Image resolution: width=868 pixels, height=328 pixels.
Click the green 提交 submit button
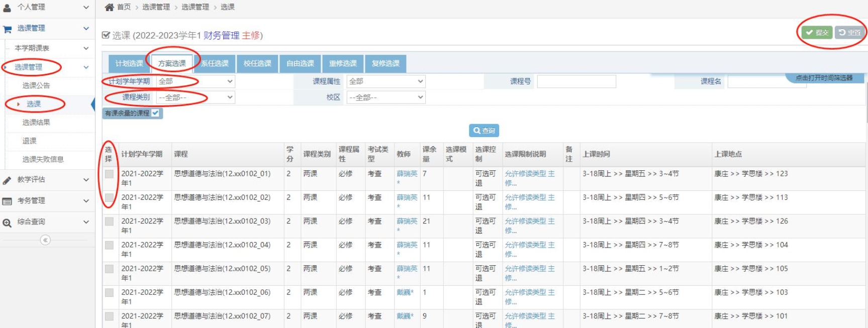[817, 33]
